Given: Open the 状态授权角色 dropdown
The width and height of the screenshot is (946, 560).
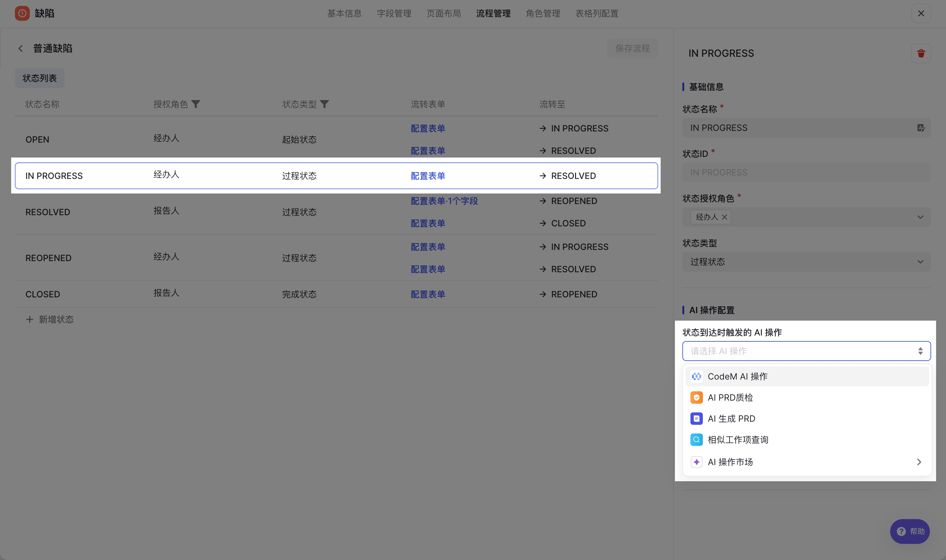Looking at the screenshot, I should coord(806,217).
